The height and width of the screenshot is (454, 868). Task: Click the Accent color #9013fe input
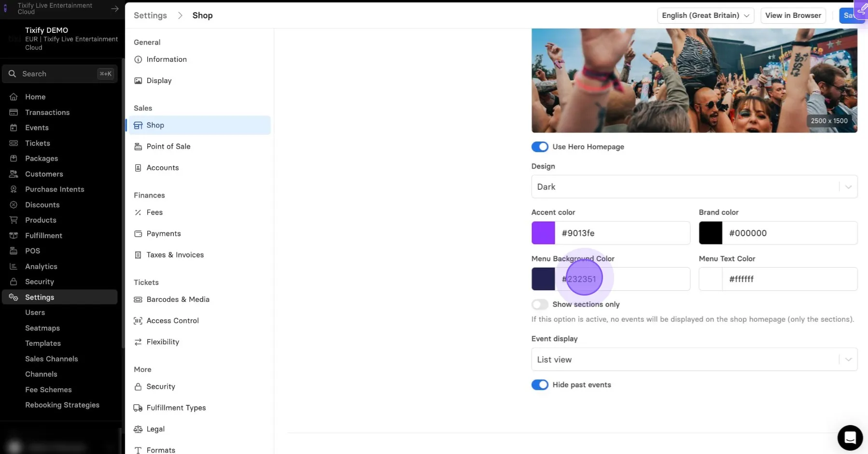pos(622,233)
